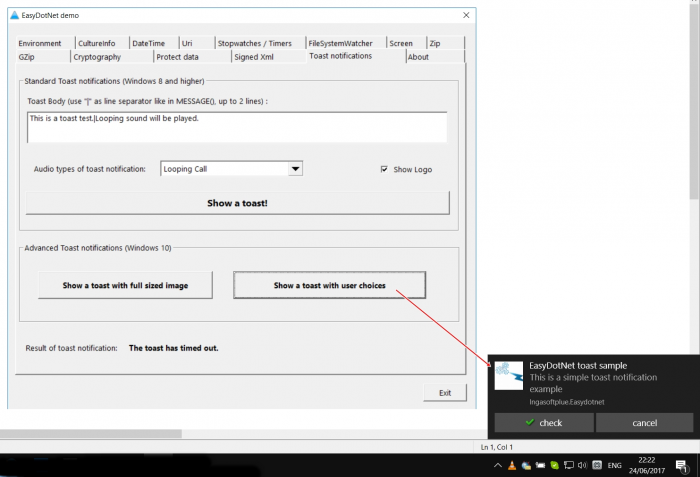The width and height of the screenshot is (700, 477).
Task: Open the speaker volume tray icon
Action: point(582,465)
